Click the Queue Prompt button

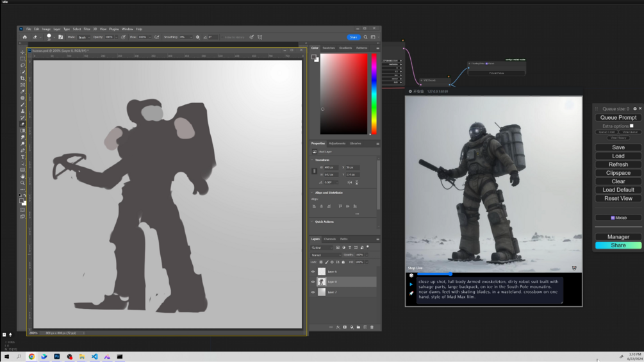618,118
